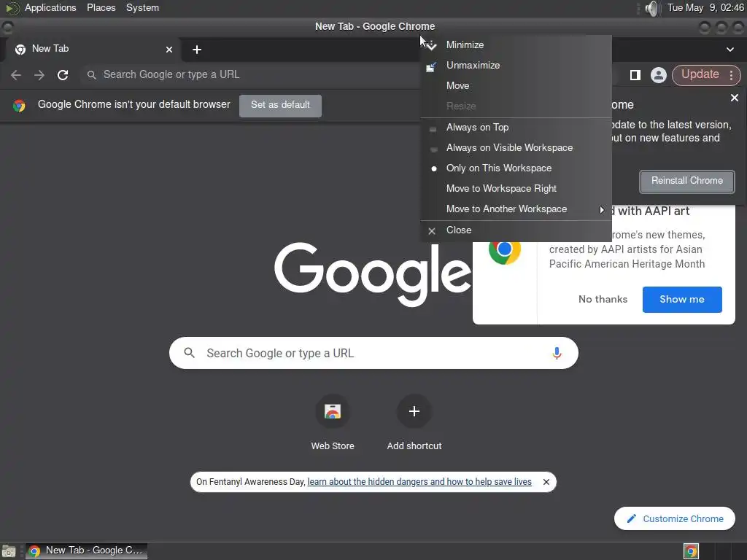Click the New Tab tab label

pos(50,49)
